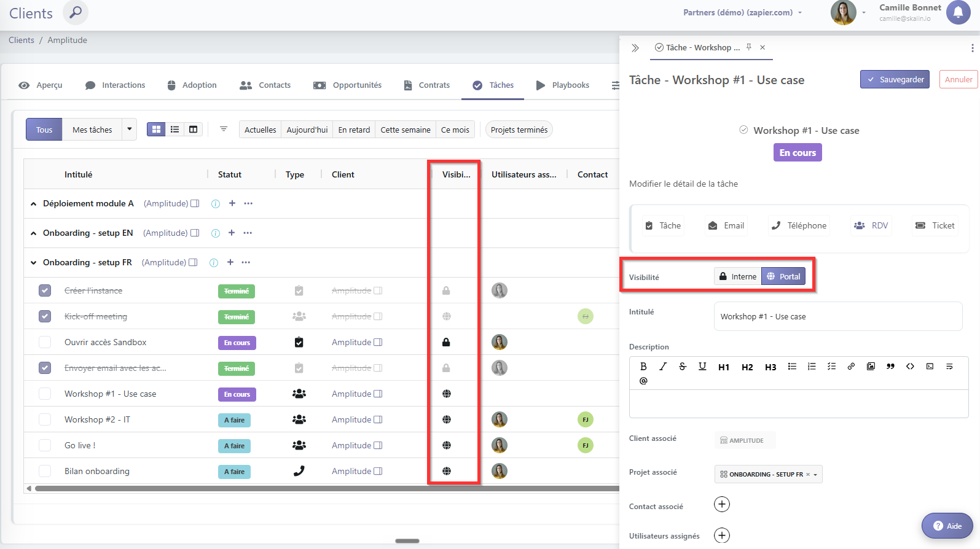Image resolution: width=980 pixels, height=549 pixels.
Task: Switch to column view layout icon
Action: click(x=193, y=130)
